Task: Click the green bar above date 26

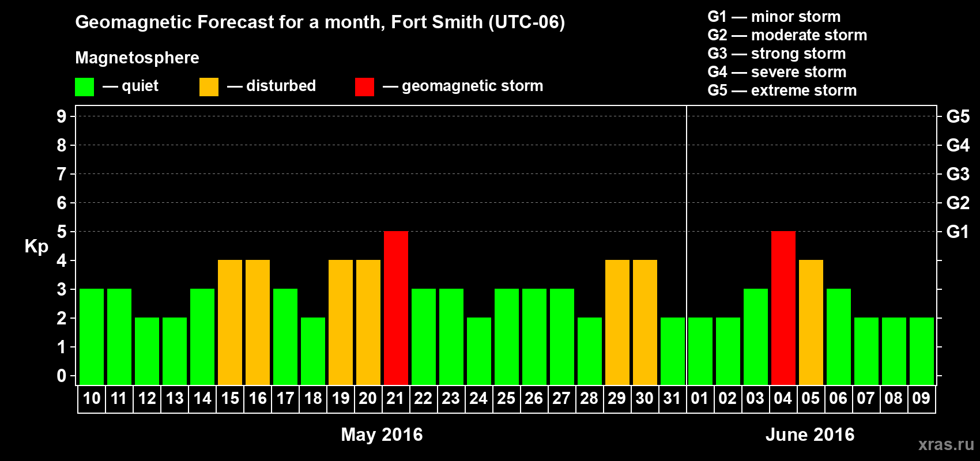Action: pyautogui.click(x=534, y=337)
